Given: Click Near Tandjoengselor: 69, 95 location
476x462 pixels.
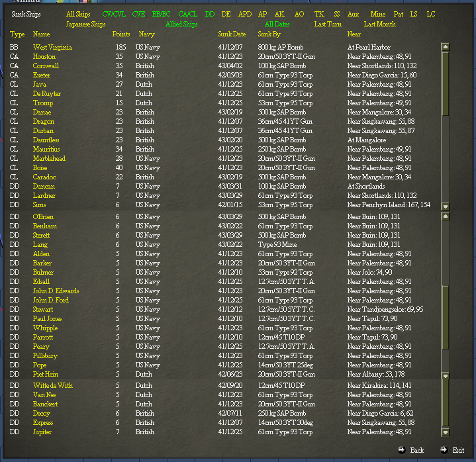Looking at the screenshot, I should tap(385, 309).
